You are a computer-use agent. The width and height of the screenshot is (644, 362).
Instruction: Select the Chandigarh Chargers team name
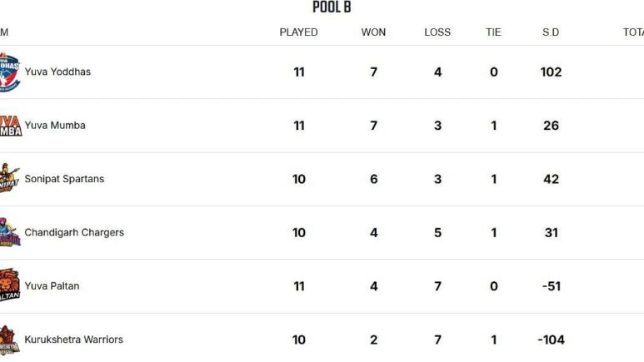pos(74,232)
